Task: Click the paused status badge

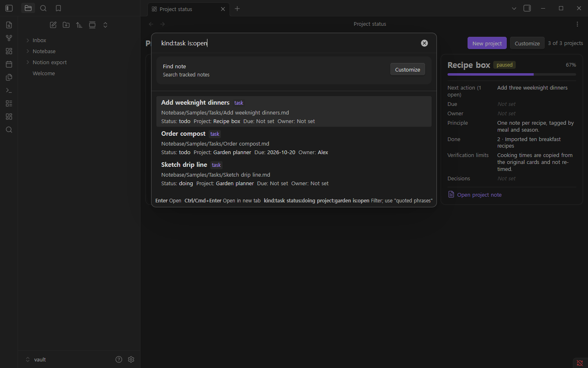Action: coord(505,65)
